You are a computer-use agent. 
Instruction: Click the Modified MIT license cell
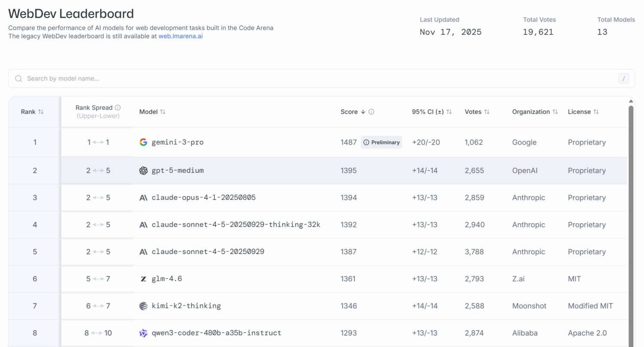point(590,306)
